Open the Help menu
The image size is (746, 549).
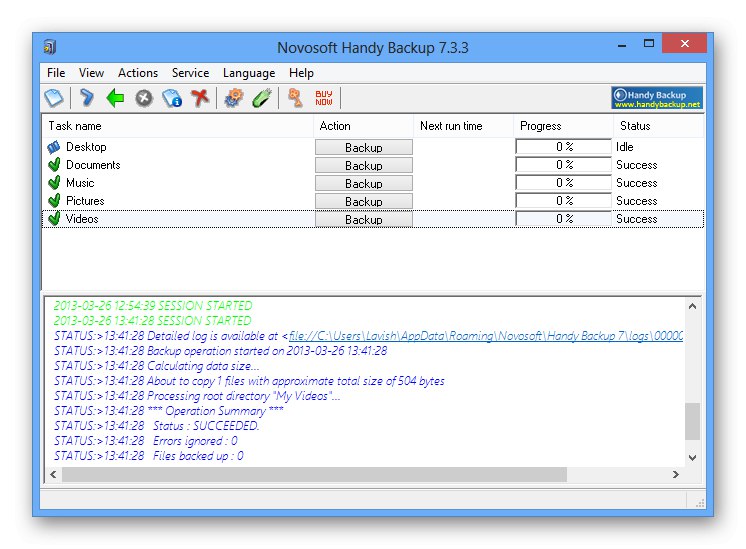point(301,73)
